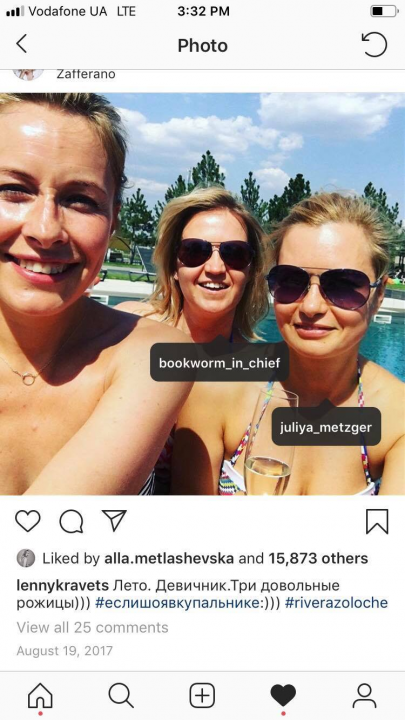Like the photo with heart icon
Viewport: 405px width, 720px height.
(x=28, y=521)
